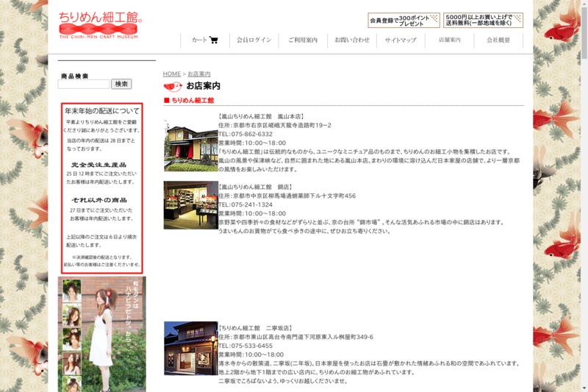Click the 嵐山本店 store photo thumbnail
This screenshot has width=588, height=392.
pyautogui.click(x=190, y=142)
